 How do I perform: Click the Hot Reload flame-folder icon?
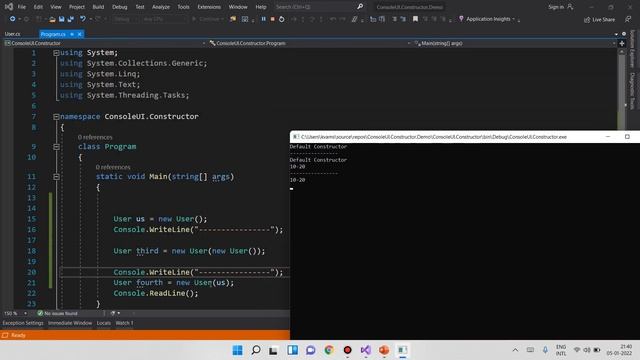pyautogui.click(x=233, y=19)
